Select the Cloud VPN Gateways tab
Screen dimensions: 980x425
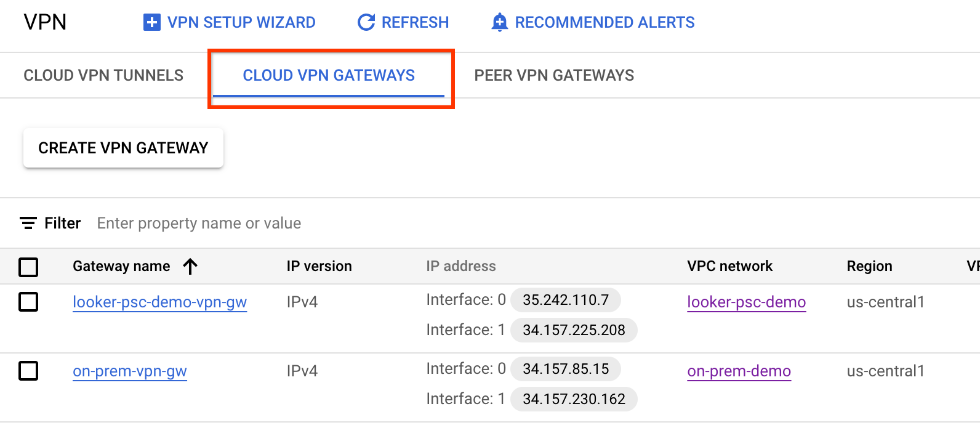click(x=329, y=75)
